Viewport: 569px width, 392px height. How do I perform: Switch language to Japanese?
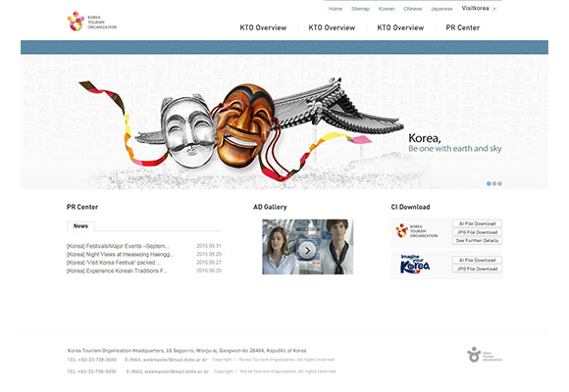pyautogui.click(x=441, y=9)
